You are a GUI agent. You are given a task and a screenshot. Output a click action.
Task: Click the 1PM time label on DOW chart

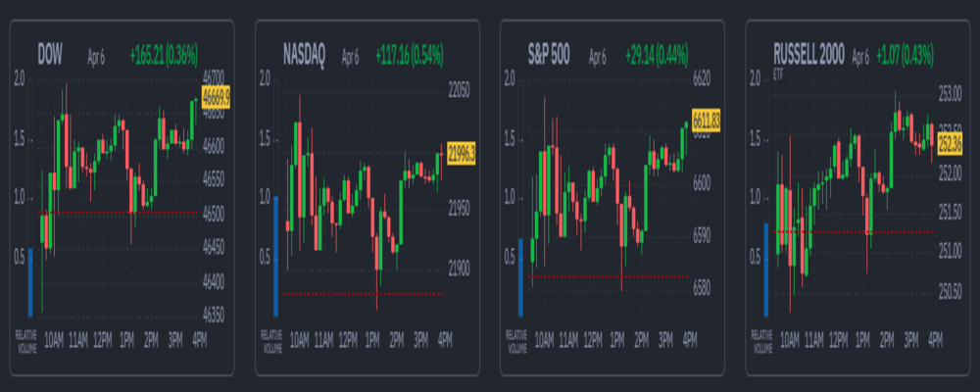126,339
